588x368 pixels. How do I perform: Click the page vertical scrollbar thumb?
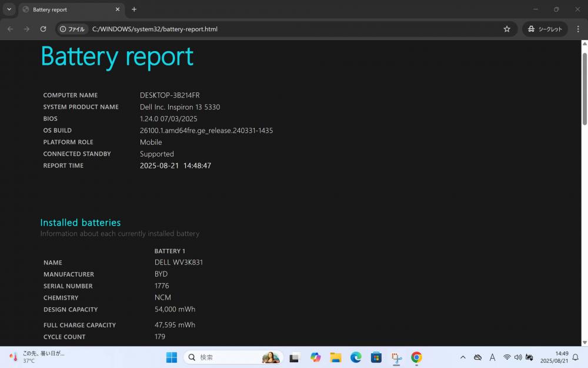584,89
